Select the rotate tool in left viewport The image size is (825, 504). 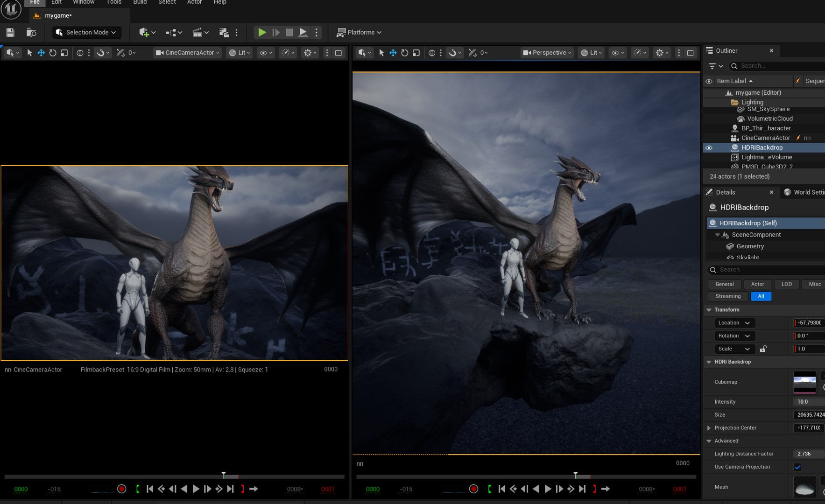pos(53,53)
